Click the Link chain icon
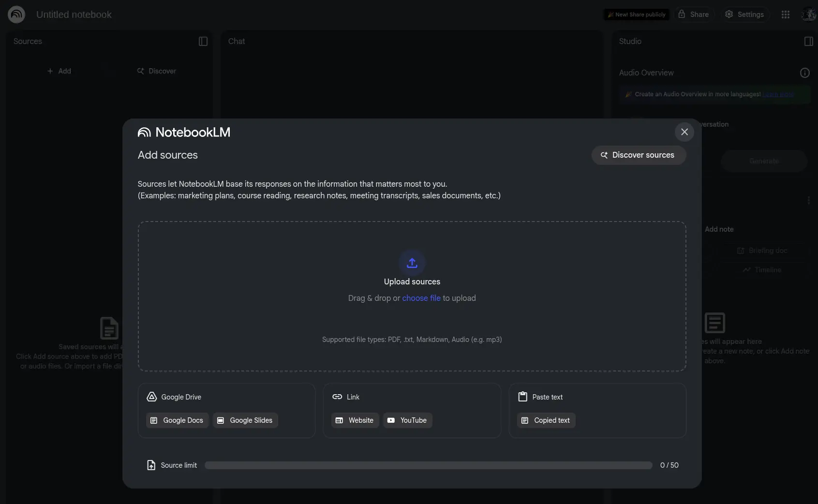Image resolution: width=818 pixels, height=504 pixels. (337, 397)
